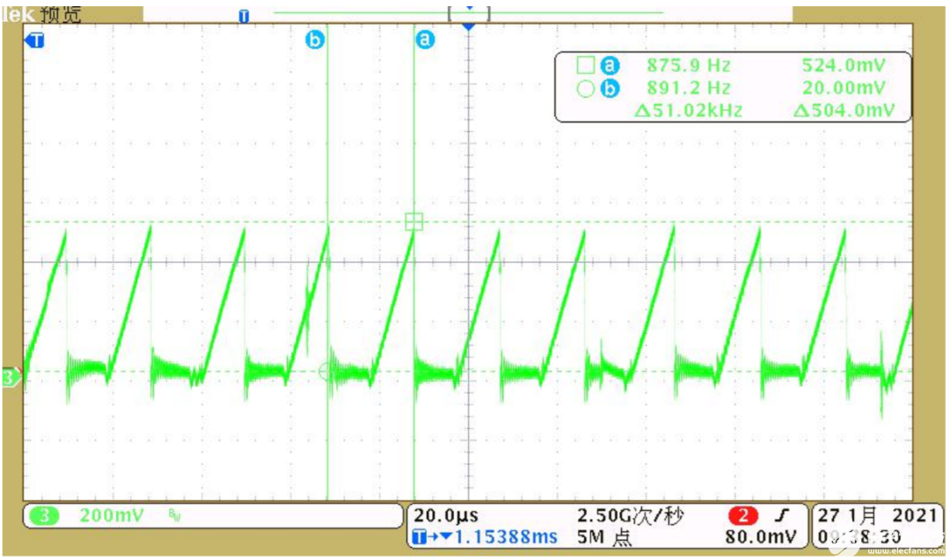Click the 80.0mV trigger level readout
The width and height of the screenshot is (950, 560).
pyautogui.click(x=761, y=537)
